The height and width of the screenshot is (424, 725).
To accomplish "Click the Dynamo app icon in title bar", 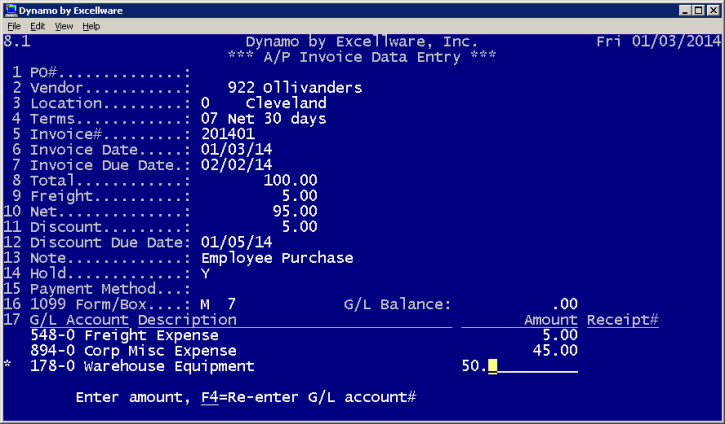I will coord(11,10).
